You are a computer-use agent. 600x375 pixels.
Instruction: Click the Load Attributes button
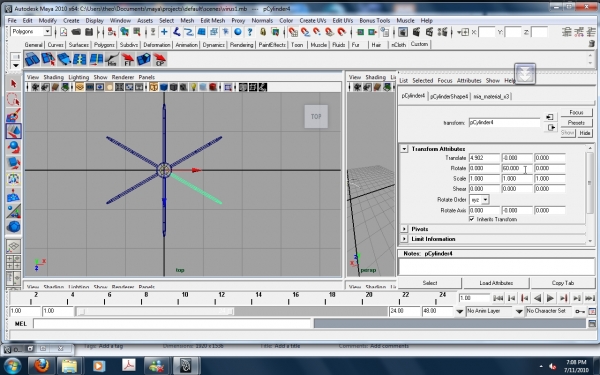[496, 283]
